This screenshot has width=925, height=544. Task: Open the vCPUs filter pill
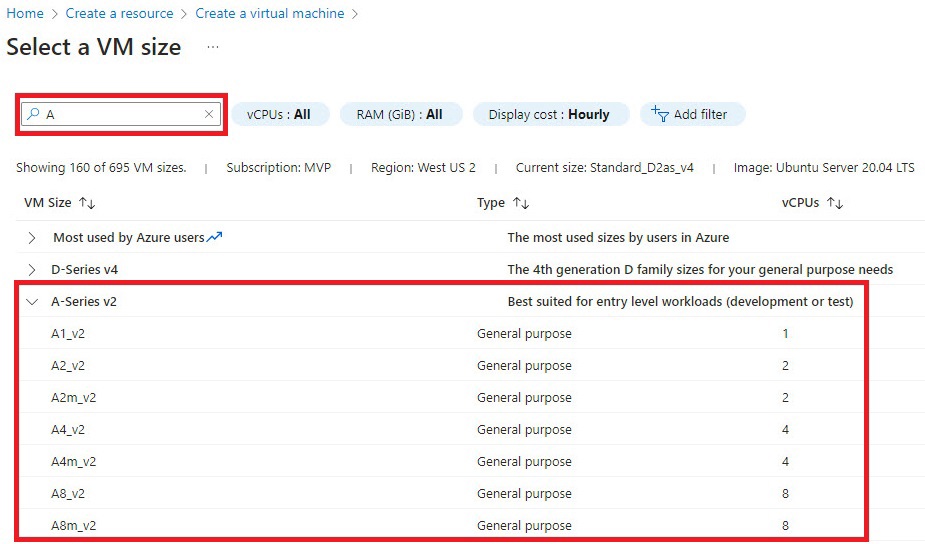[280, 114]
